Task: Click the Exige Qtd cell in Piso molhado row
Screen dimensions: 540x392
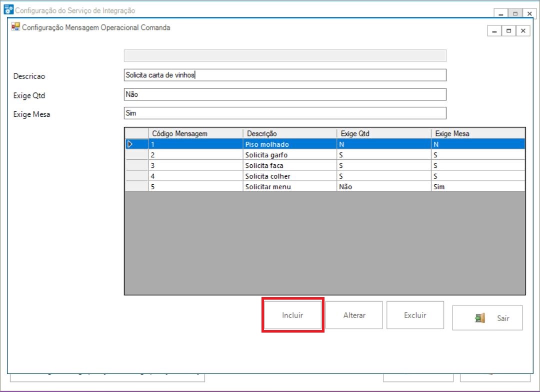Action: (x=383, y=144)
